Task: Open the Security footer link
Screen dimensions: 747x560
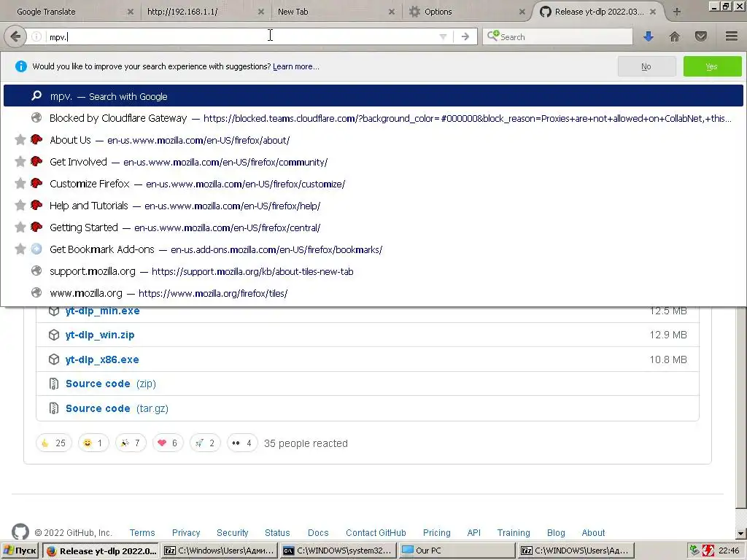Action: click(x=233, y=533)
